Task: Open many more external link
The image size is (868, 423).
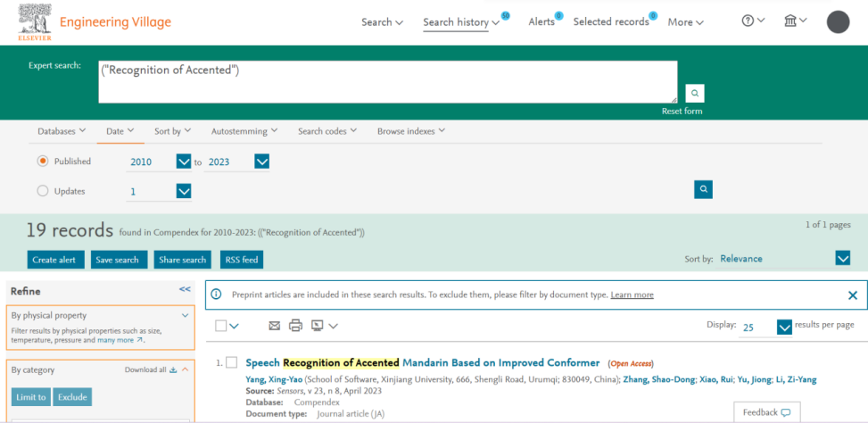Action: 120,340
